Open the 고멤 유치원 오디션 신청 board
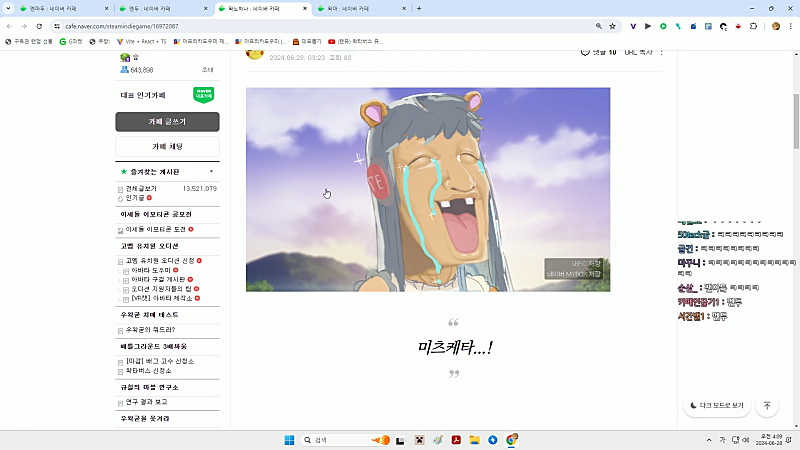 (x=160, y=261)
